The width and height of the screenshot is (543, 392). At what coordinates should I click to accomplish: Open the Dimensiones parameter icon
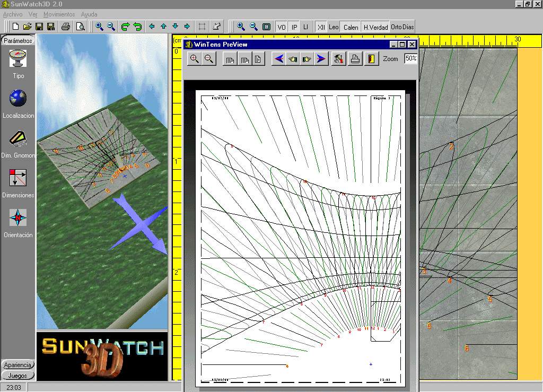pyautogui.click(x=17, y=178)
